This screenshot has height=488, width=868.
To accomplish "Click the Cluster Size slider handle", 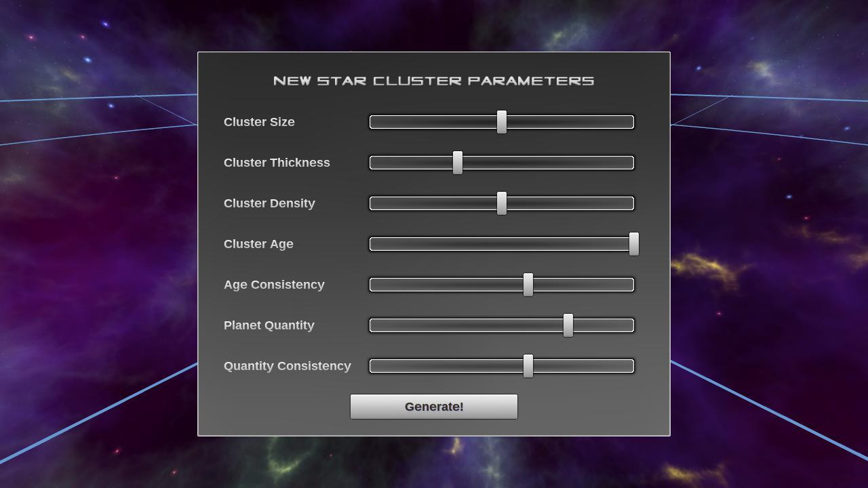I will click(502, 122).
